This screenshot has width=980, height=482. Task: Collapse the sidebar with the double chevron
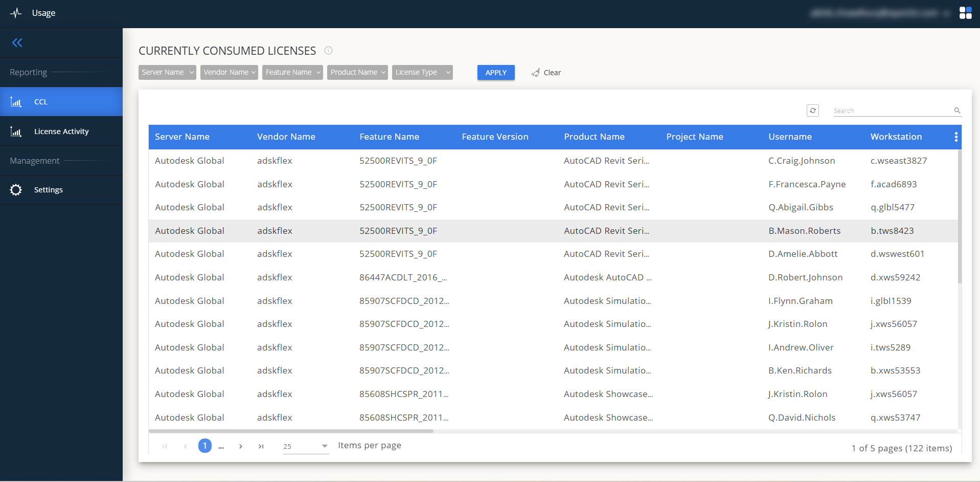pyautogui.click(x=17, y=43)
